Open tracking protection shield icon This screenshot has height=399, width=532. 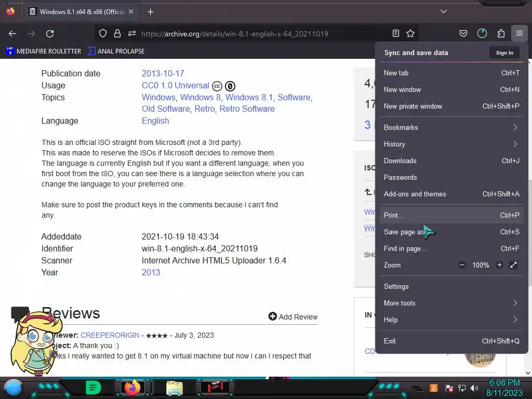103,33
